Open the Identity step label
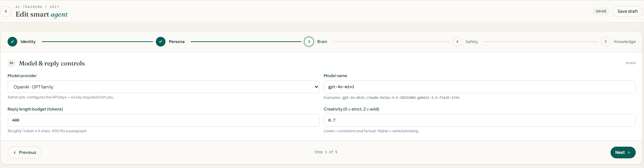The width and height of the screenshot is (644, 168). point(28,42)
